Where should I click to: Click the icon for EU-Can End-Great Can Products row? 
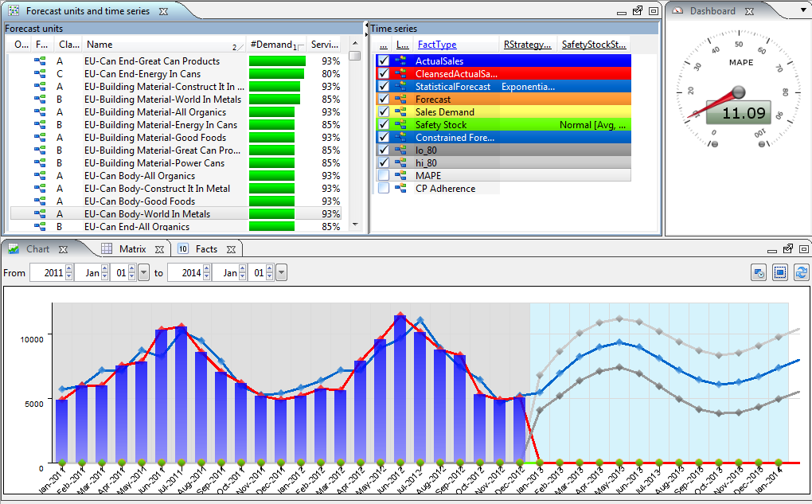point(40,61)
